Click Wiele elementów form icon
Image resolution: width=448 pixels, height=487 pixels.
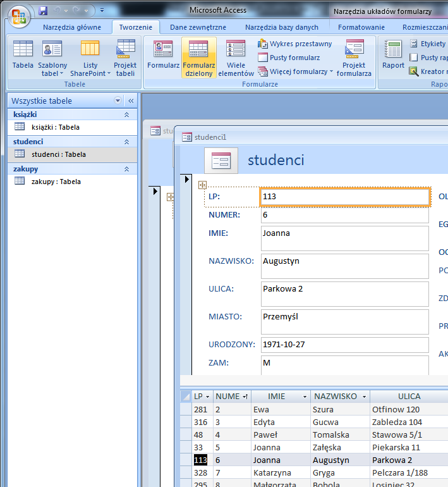click(x=236, y=58)
